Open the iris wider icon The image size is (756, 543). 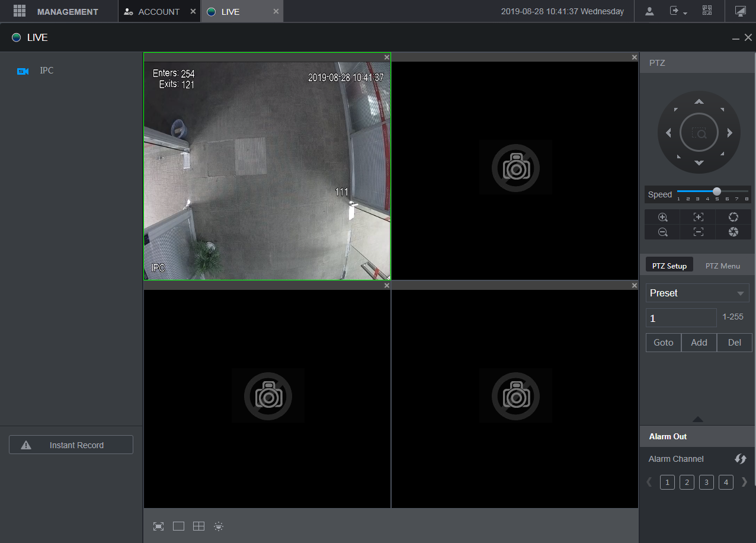click(733, 217)
